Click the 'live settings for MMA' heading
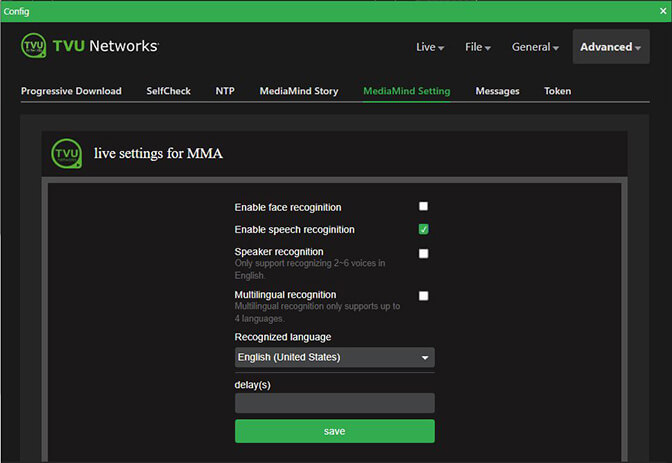This screenshot has height=463, width=672. click(158, 153)
